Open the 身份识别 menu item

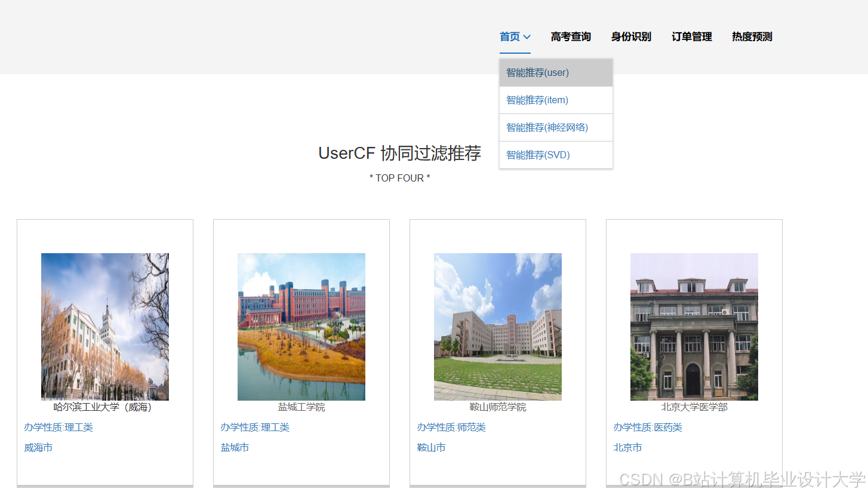[630, 36]
